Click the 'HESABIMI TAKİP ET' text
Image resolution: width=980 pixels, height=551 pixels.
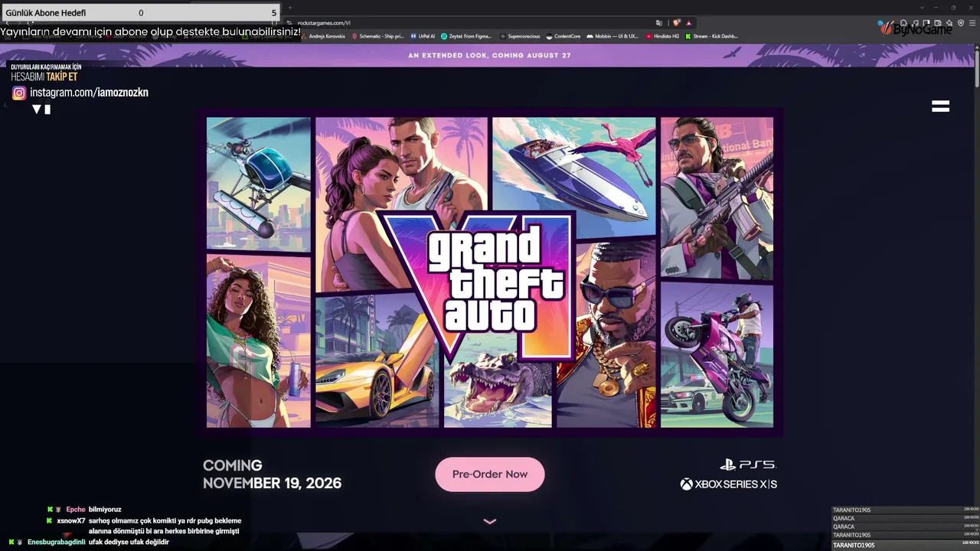(44, 77)
